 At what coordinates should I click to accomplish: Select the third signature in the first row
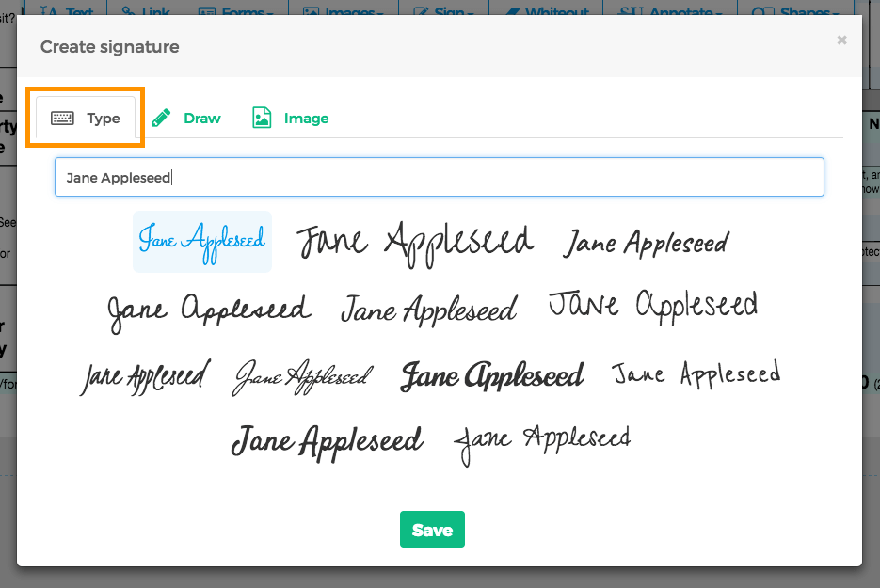[646, 243]
